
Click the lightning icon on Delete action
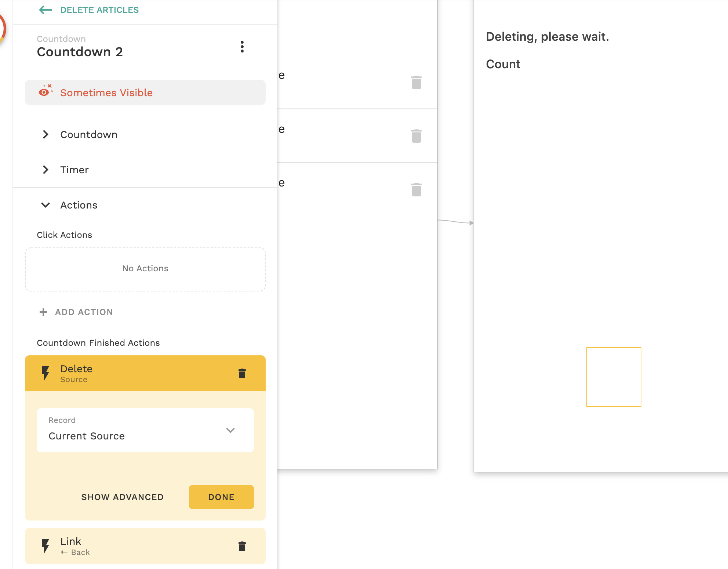45,373
